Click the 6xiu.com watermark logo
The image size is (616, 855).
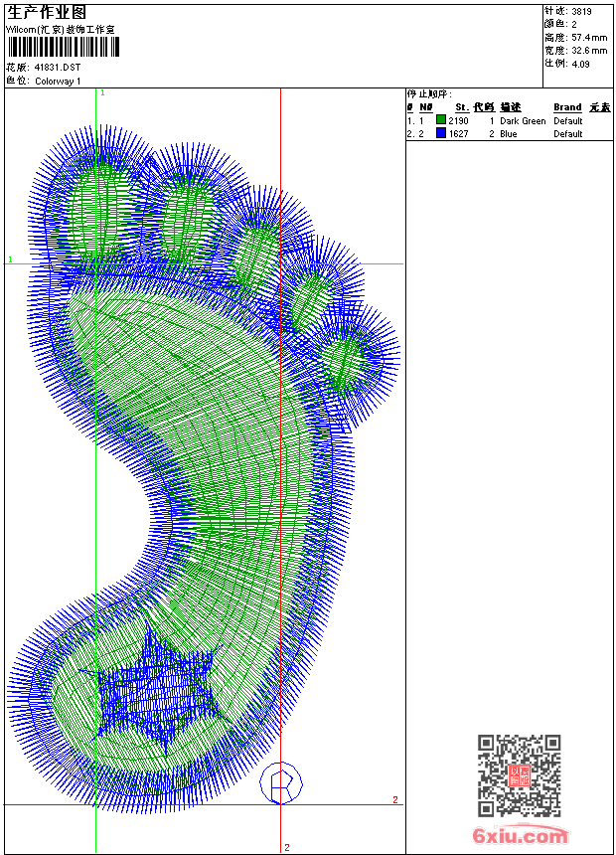(520, 836)
